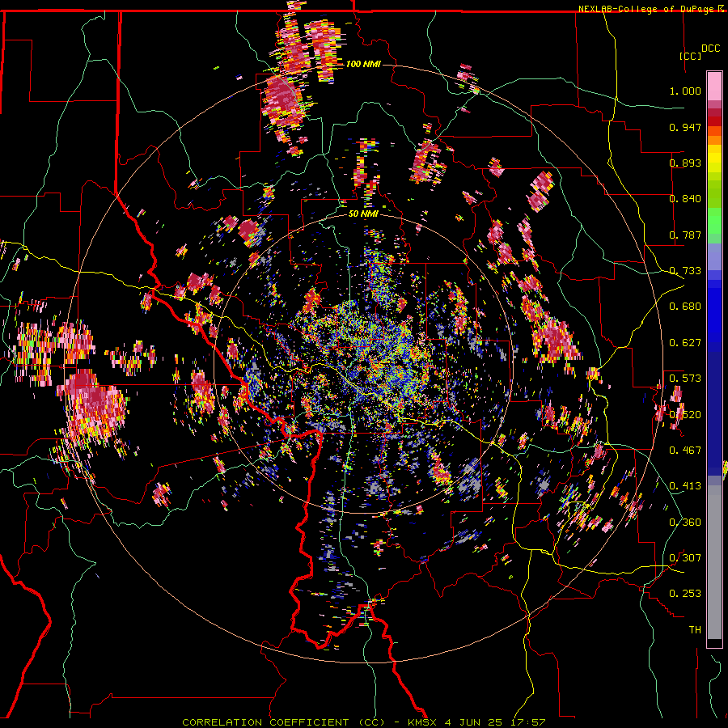Click the 0.840 scale label
Viewport: 728px width, 728px height.
click(685, 199)
